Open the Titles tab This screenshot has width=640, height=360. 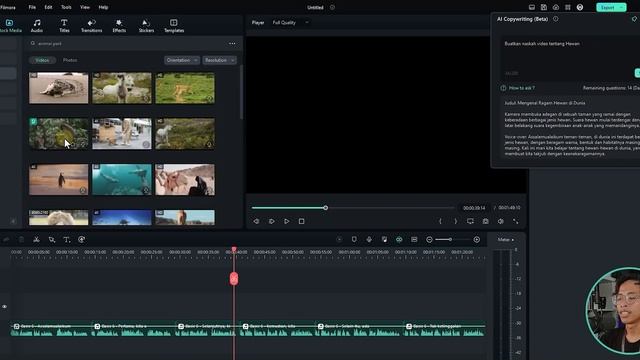pos(64,26)
